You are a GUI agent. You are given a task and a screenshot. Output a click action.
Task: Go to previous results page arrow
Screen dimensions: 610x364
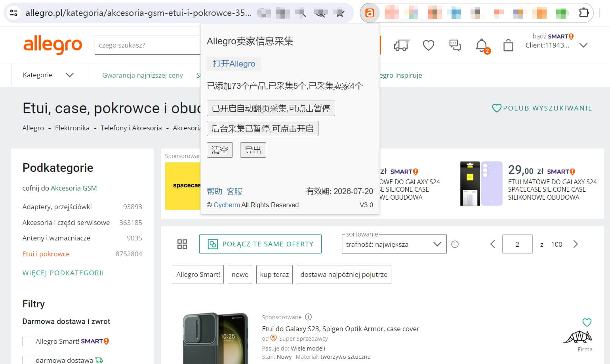[x=493, y=244]
